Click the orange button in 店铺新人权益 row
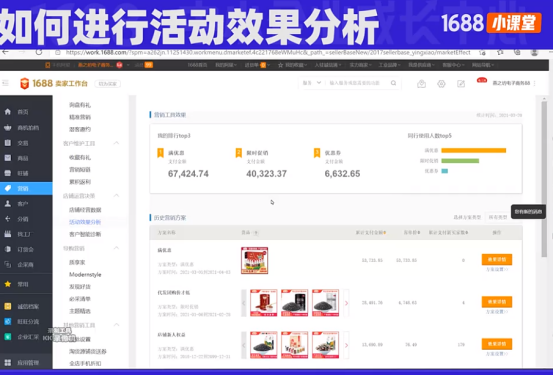This screenshot has width=553, height=376. tap(497, 344)
